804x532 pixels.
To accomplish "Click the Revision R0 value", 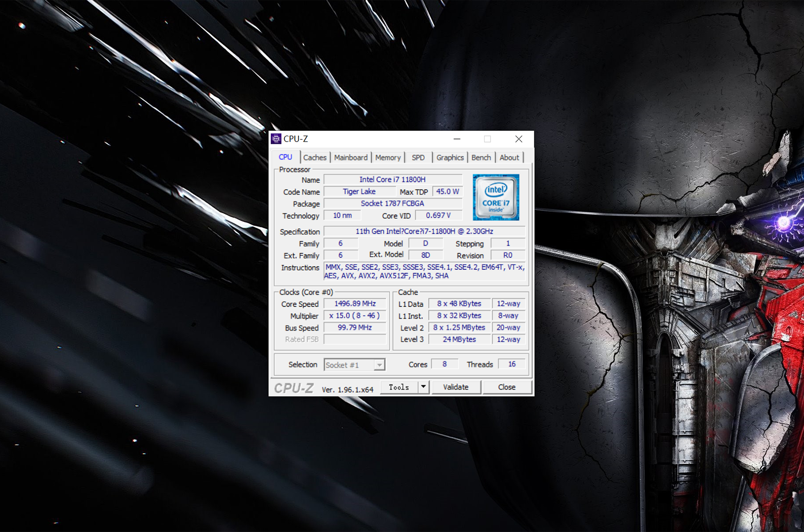I will [508, 255].
